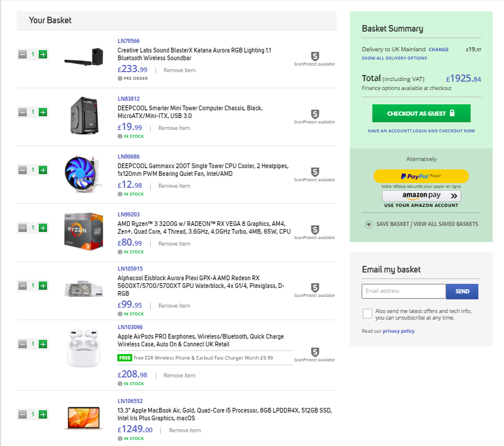Click ScanProtect shield icon for Creative Labs Soundbar
The image size is (504, 446).
315,56
